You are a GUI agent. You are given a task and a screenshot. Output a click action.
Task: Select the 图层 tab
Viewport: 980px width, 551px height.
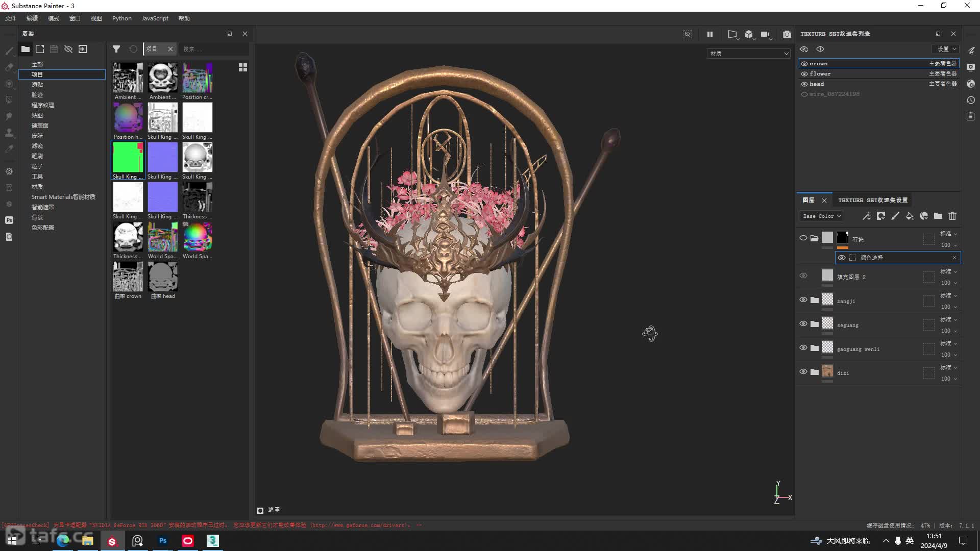tap(808, 200)
